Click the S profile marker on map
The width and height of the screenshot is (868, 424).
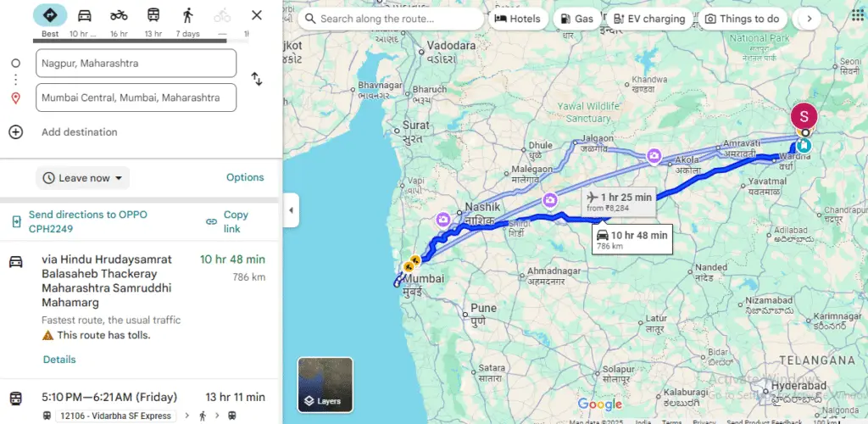tap(804, 116)
